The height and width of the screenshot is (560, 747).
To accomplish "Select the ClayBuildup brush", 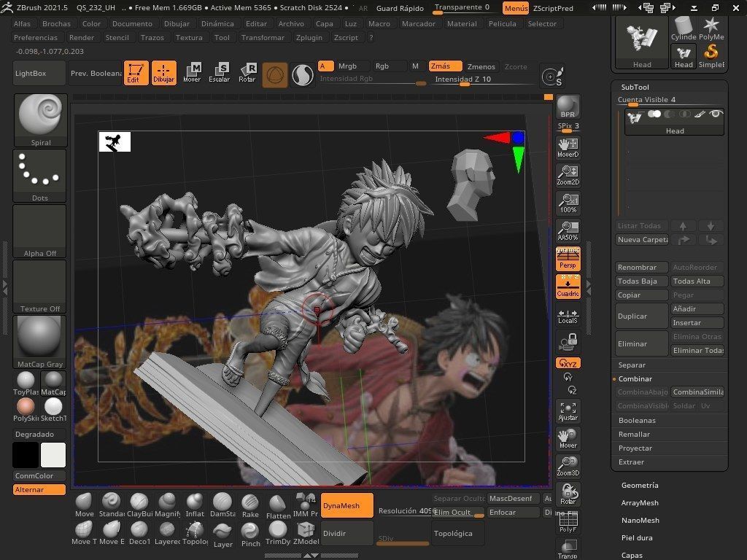I will click(139, 505).
